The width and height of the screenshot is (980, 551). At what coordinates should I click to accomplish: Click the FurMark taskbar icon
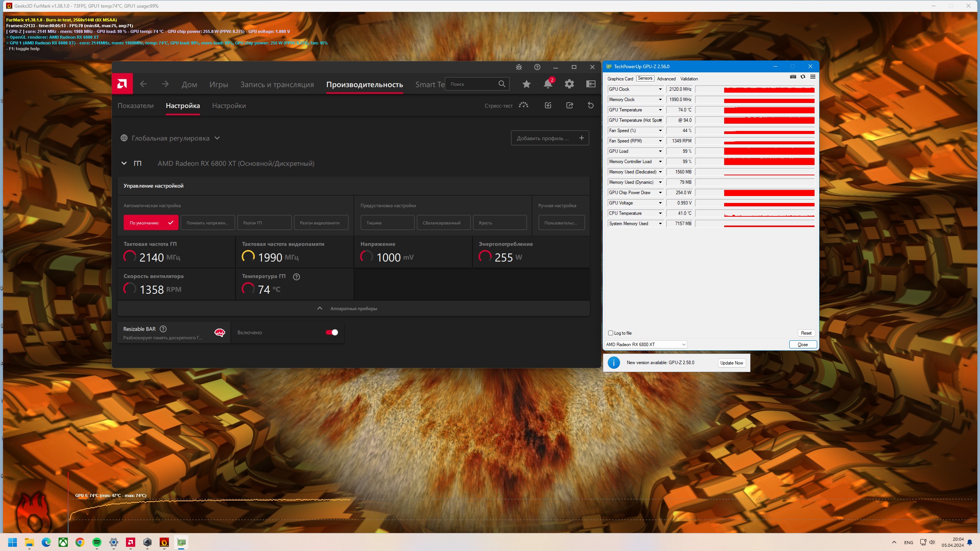coord(164,542)
